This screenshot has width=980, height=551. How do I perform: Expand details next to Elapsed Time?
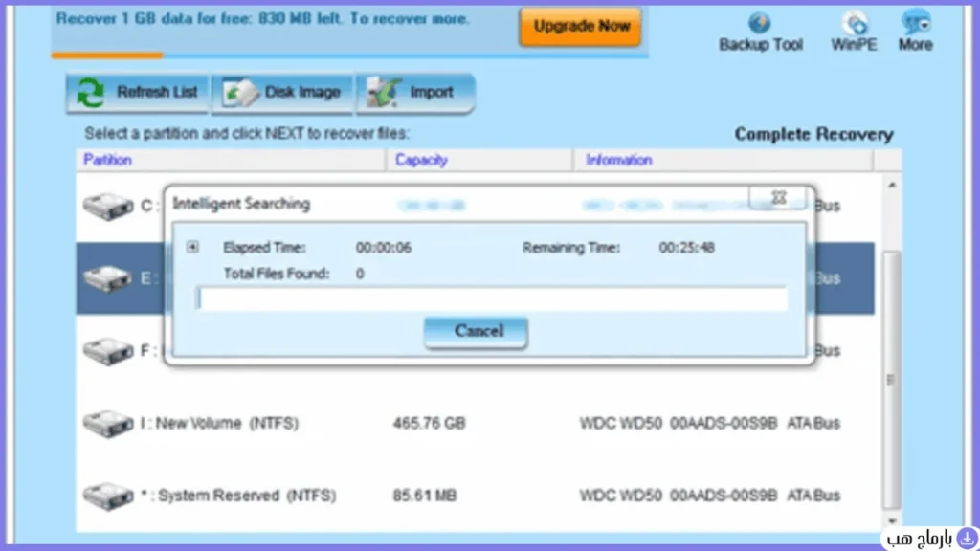(x=192, y=247)
